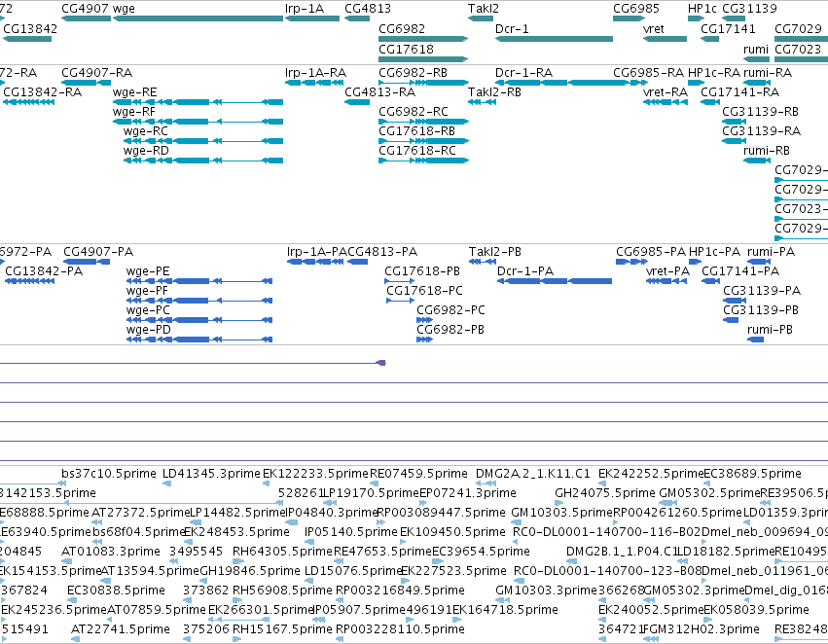Select the 'LD41345.3prime' EST label
The image size is (828, 644).
point(211,474)
